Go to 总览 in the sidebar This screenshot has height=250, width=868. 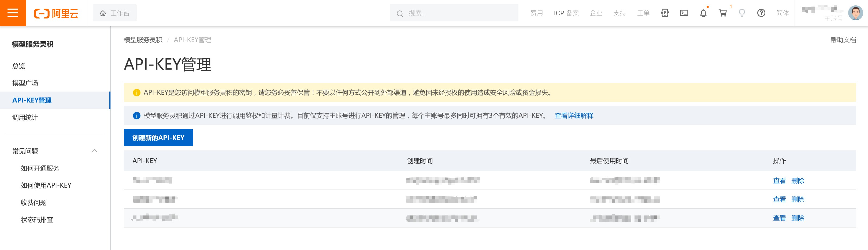pyautogui.click(x=19, y=66)
